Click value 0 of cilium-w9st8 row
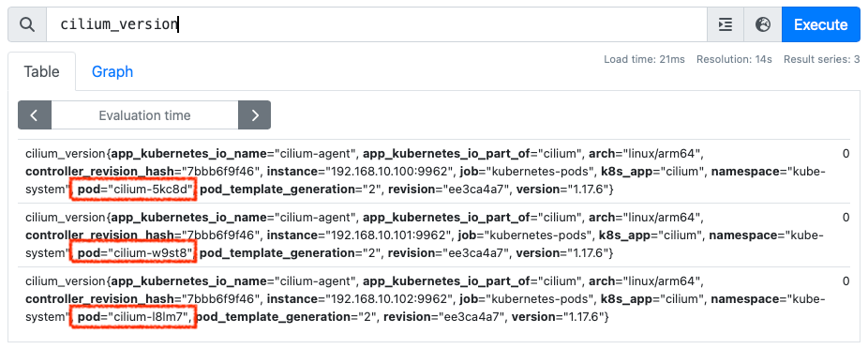The height and width of the screenshot is (349, 868). pyautogui.click(x=846, y=217)
